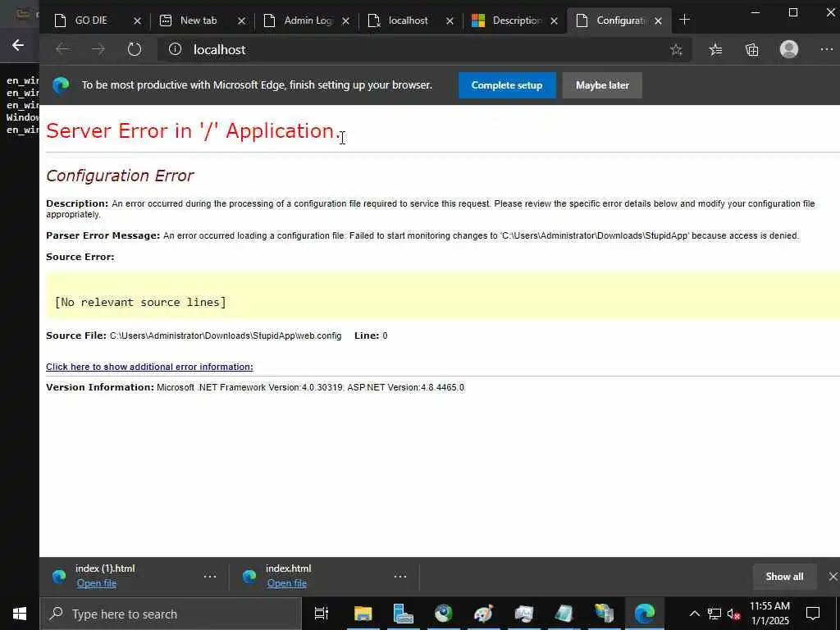Open the browser profile avatar
Viewport: 840px width, 630px height.
tap(788, 49)
